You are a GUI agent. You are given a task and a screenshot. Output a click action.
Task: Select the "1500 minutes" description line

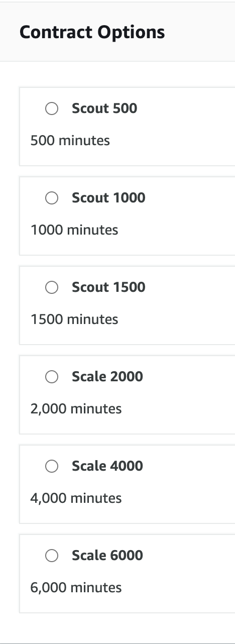74,319
